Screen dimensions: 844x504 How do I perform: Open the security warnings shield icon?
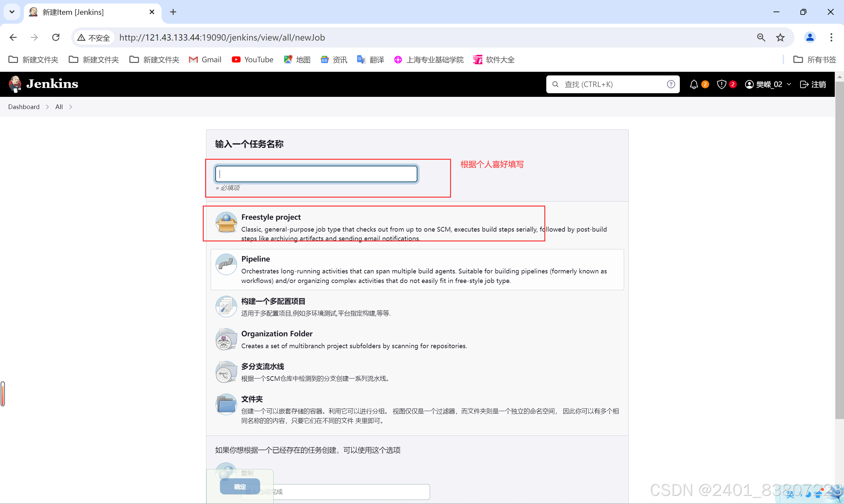[723, 84]
